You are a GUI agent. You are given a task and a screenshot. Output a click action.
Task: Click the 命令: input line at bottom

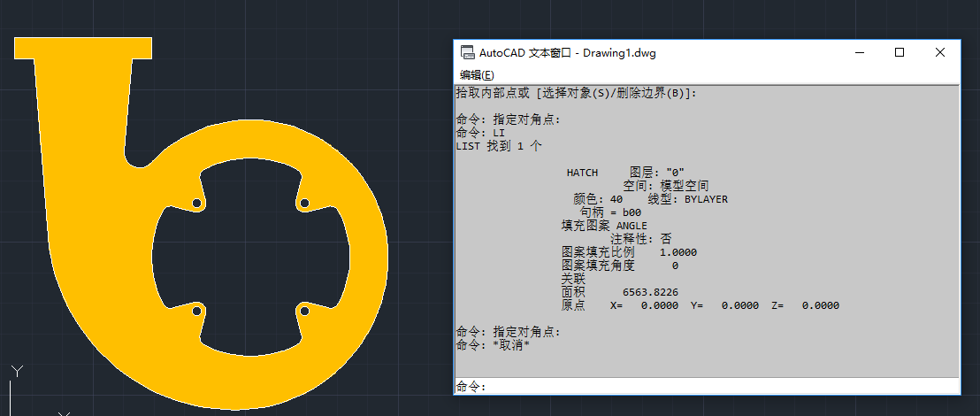pos(708,387)
